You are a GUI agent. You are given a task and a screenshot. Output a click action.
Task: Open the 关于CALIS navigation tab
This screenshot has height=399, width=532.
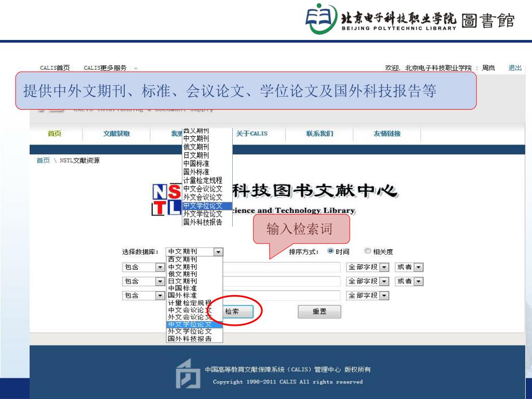click(252, 134)
